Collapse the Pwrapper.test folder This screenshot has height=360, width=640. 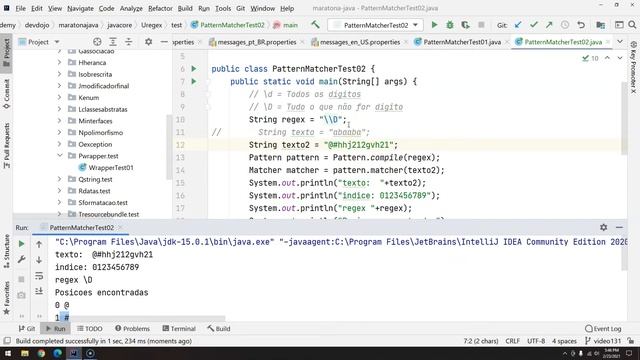coord(60,156)
